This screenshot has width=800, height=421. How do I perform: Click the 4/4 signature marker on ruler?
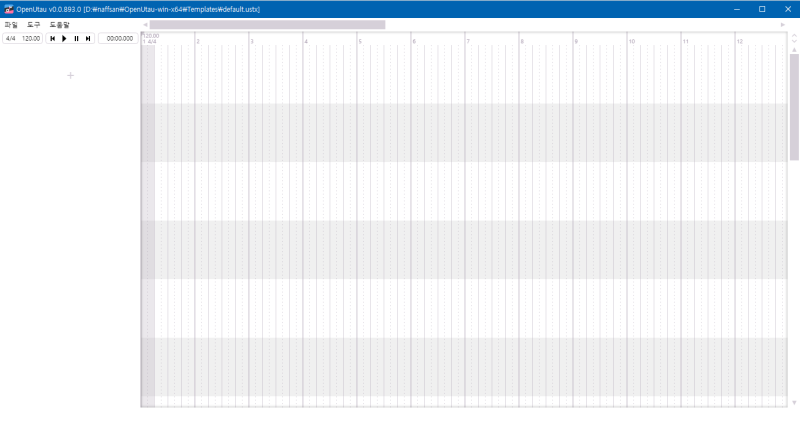coord(152,42)
